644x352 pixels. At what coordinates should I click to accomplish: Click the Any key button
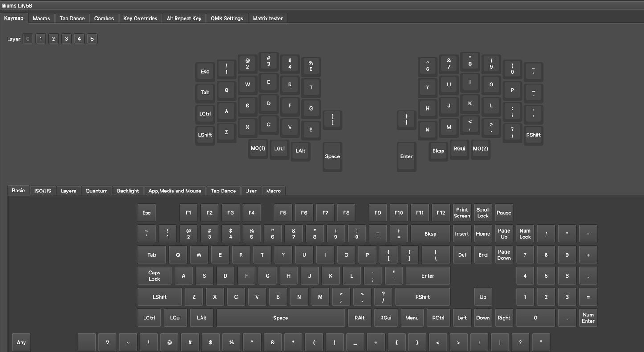[21, 342]
